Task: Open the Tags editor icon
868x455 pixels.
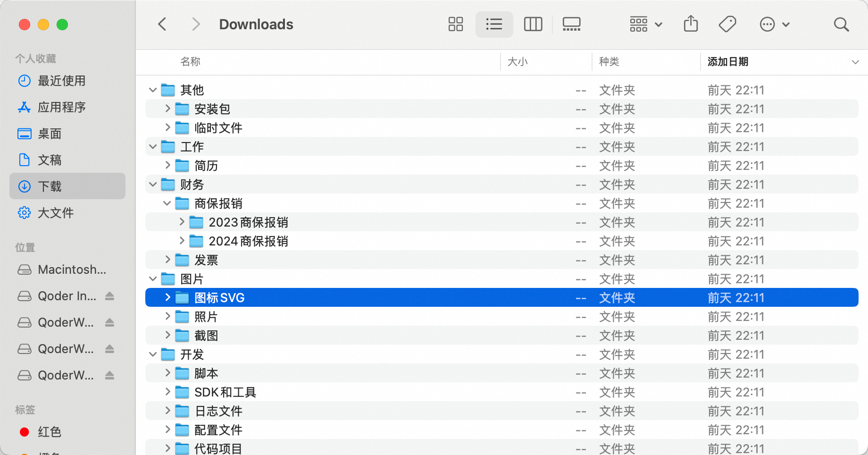Action: pyautogui.click(x=727, y=24)
